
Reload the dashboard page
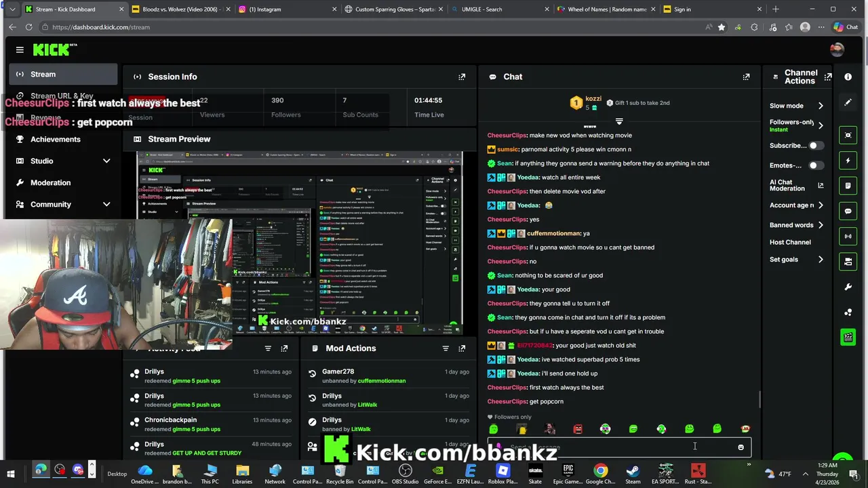pyautogui.click(x=28, y=27)
